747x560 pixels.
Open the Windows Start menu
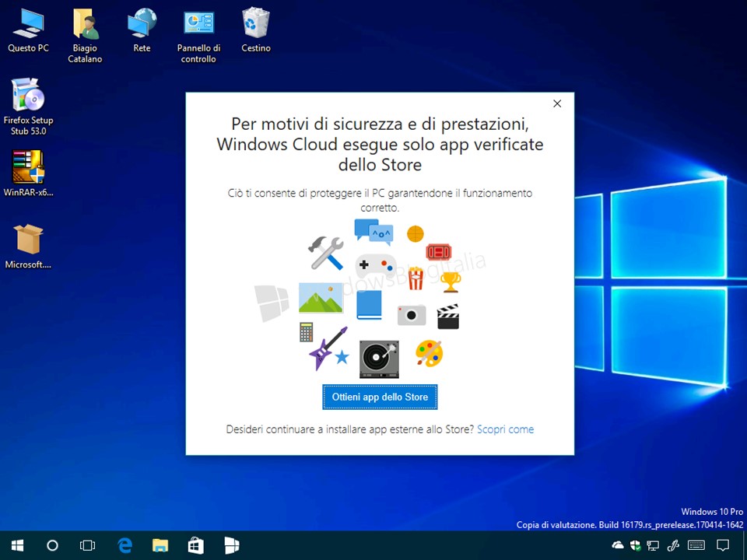tap(18, 545)
